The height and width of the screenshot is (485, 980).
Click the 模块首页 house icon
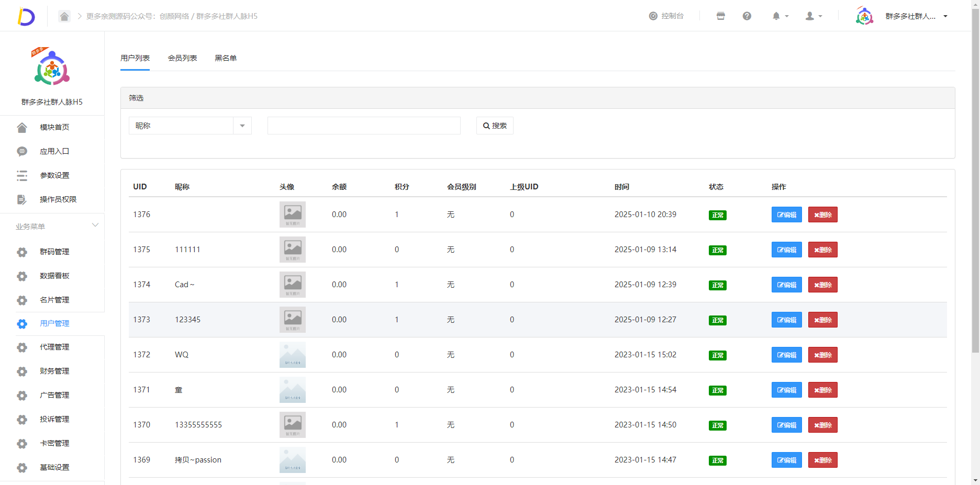click(22, 127)
